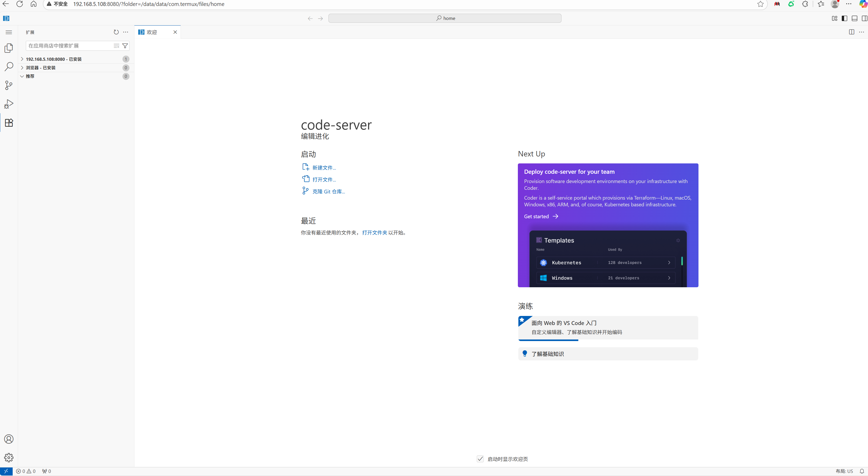Click the 新建文件... link

(324, 168)
